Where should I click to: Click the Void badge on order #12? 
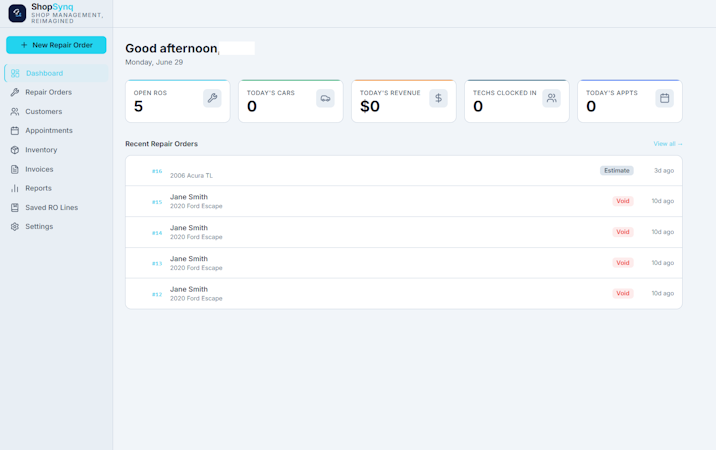623,293
